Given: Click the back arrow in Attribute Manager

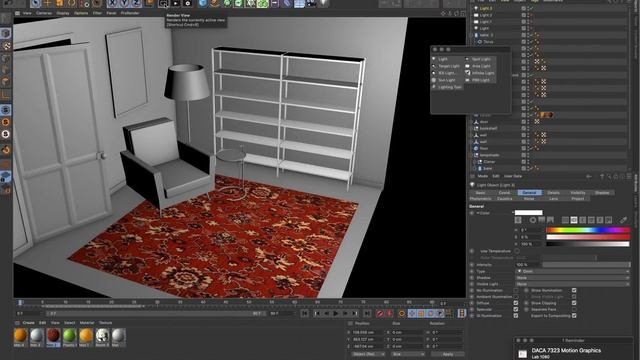Looking at the screenshot, I should [x=589, y=176].
